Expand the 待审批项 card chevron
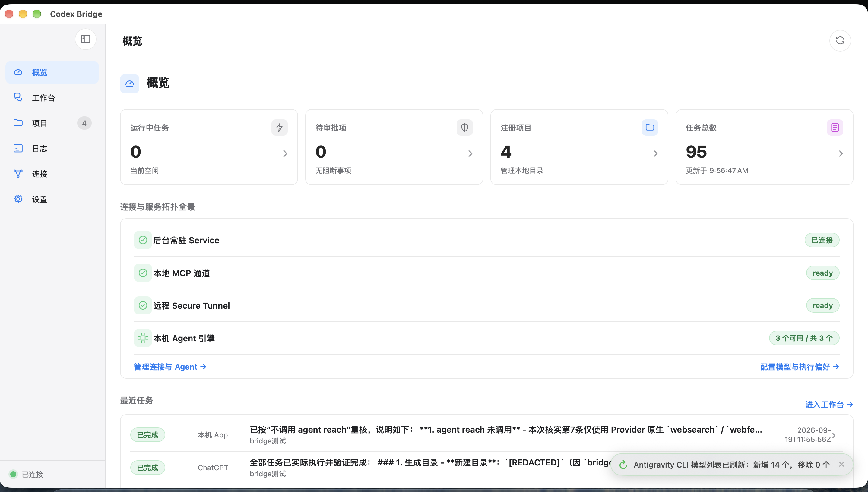868x492 pixels. tap(470, 154)
